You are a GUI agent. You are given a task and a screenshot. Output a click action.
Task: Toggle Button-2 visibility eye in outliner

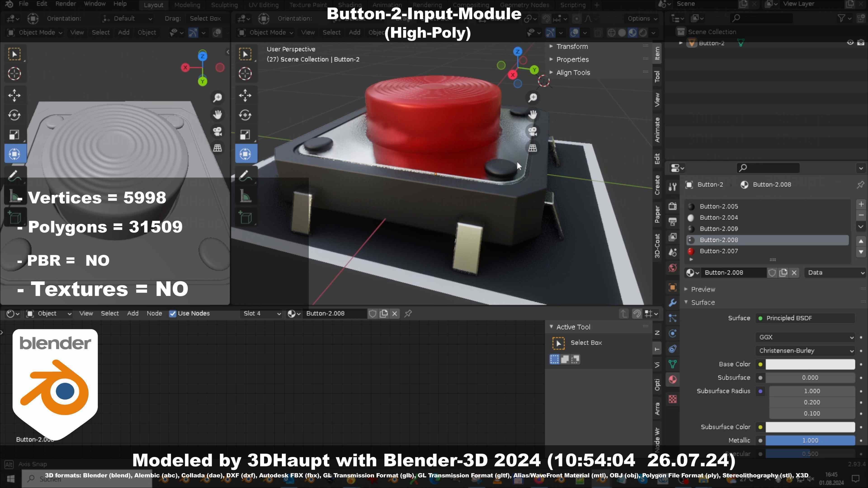pyautogui.click(x=850, y=42)
